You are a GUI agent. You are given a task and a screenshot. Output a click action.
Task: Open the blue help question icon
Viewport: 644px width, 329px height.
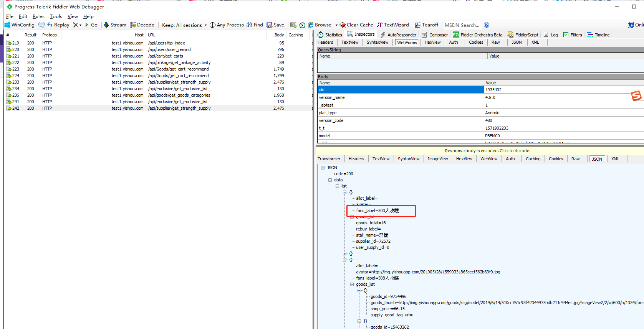tap(487, 25)
